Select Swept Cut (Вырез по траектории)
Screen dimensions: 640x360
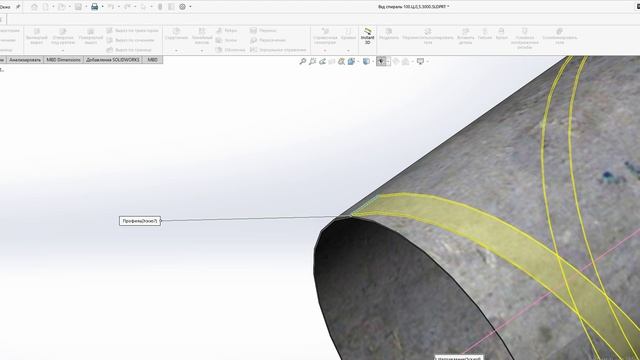click(132, 31)
